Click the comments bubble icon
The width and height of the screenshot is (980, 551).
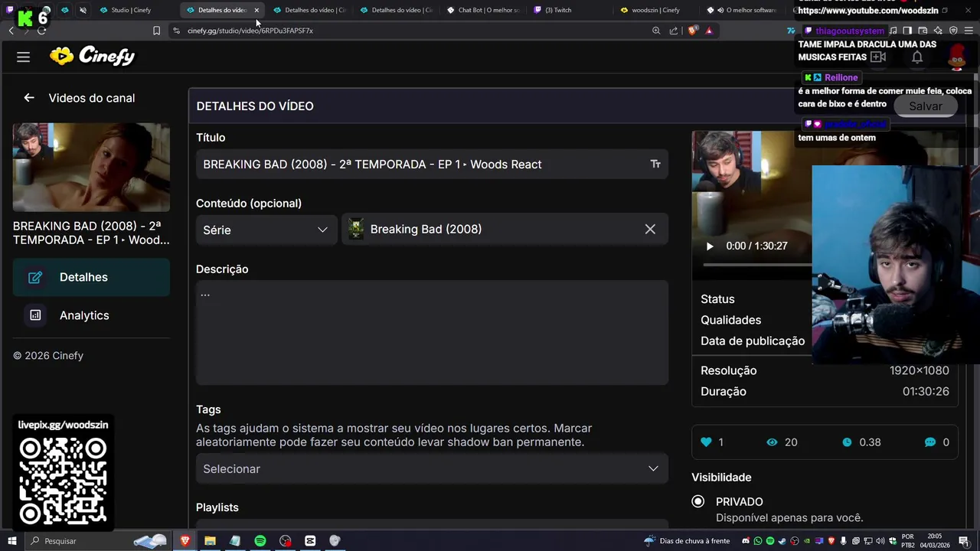coord(929,442)
